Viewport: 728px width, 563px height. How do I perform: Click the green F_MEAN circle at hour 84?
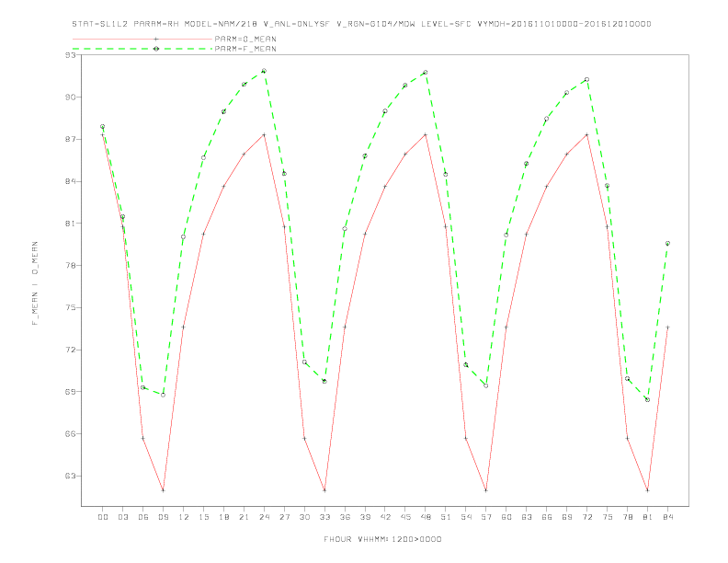667,244
